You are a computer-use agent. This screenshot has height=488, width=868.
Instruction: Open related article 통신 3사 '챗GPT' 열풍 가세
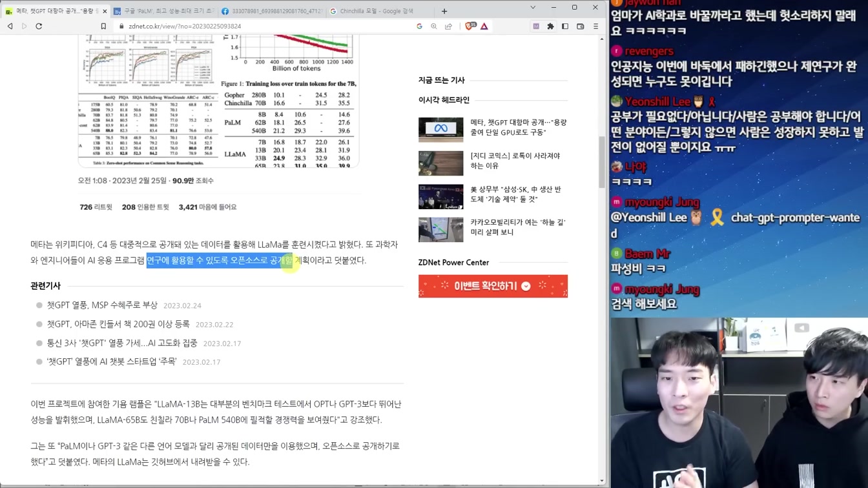coord(122,343)
